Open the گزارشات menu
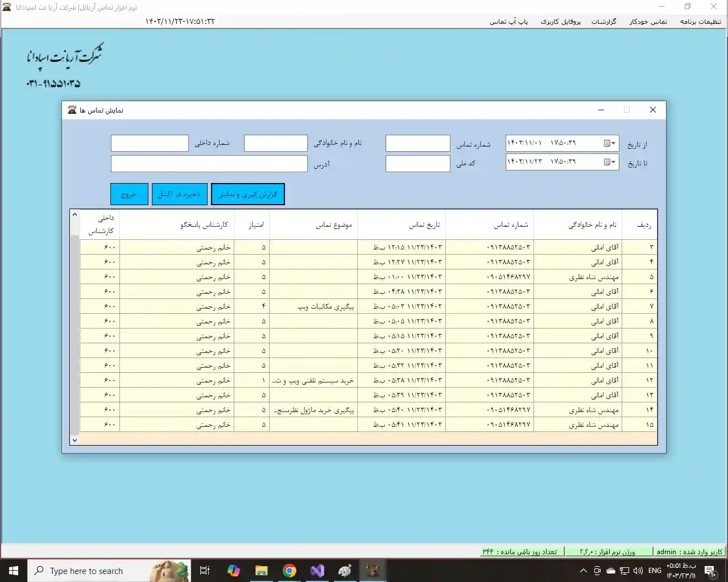The width and height of the screenshot is (728, 582). [603, 22]
